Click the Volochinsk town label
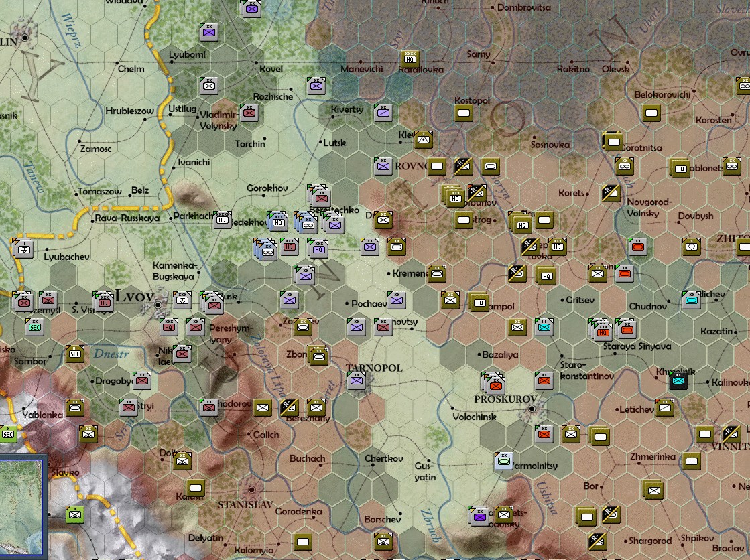Viewport: 750px width, 560px height. [474, 417]
